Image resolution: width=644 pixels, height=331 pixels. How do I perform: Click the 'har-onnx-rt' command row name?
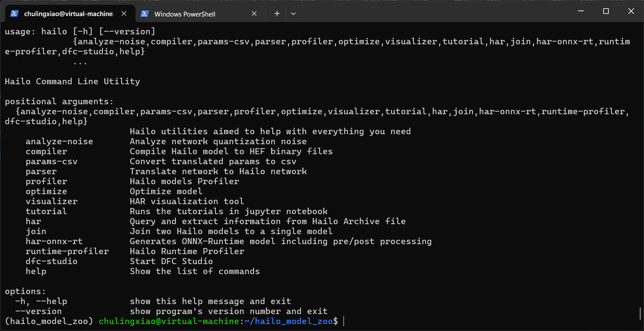tap(54, 241)
